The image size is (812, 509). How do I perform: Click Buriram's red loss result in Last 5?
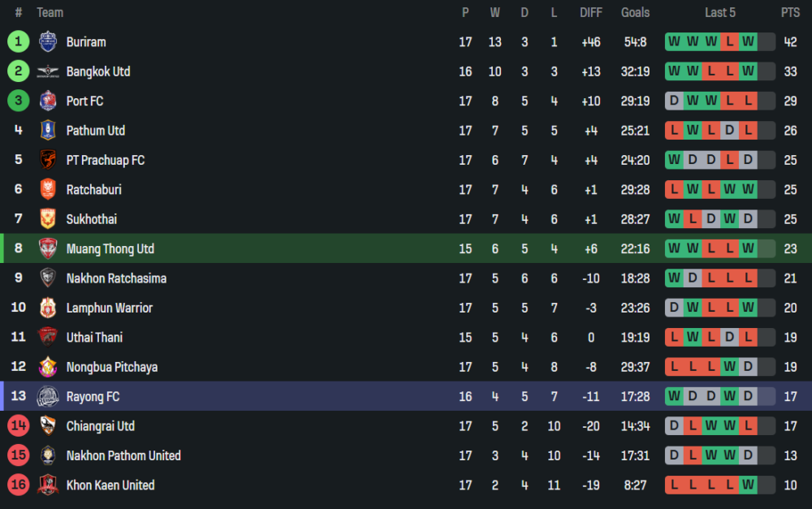[729, 42]
